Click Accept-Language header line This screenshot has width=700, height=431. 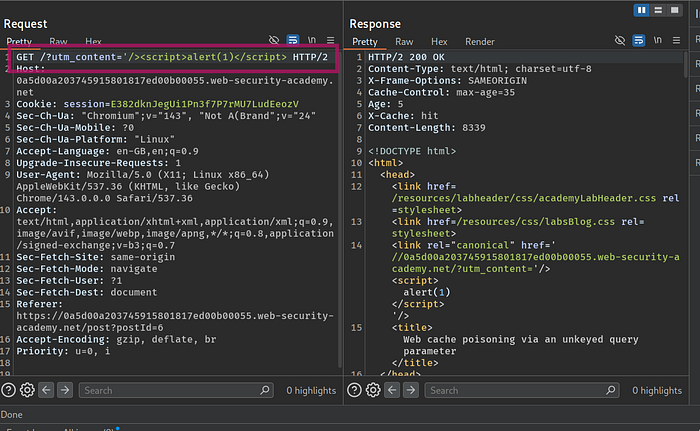tap(107, 151)
